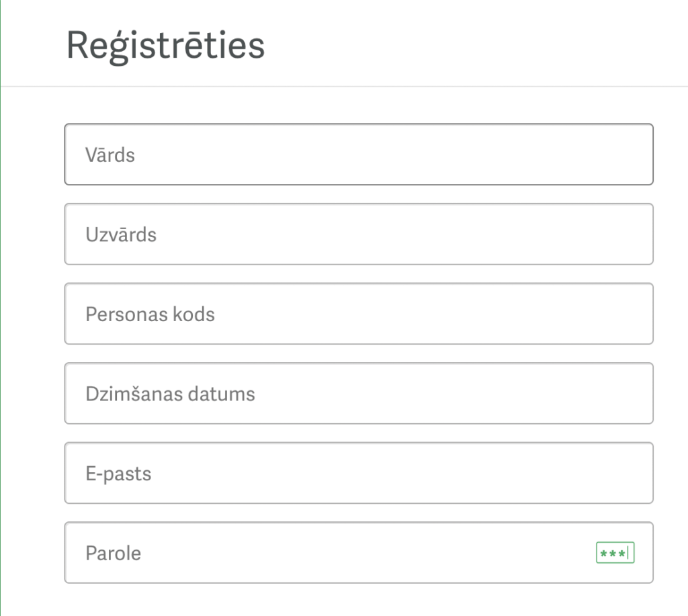Viewport: 688px width, 616px height.
Task: Select the Personas kods input box
Action: coord(358,314)
